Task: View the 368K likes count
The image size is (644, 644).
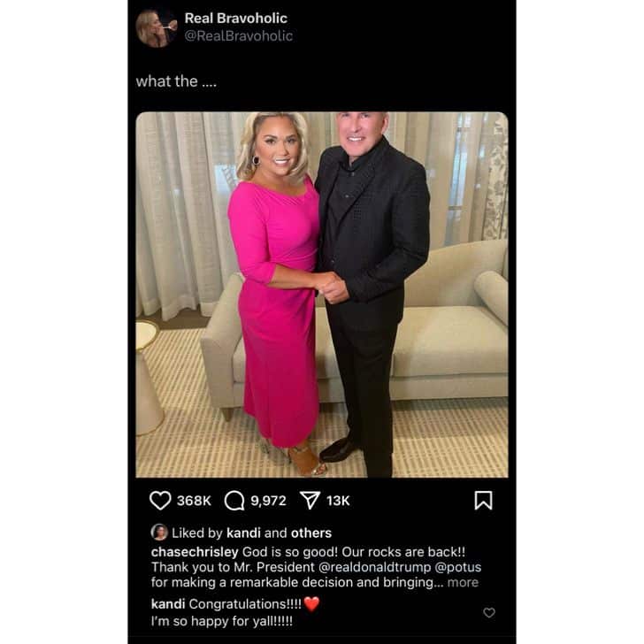Action: pos(194,501)
